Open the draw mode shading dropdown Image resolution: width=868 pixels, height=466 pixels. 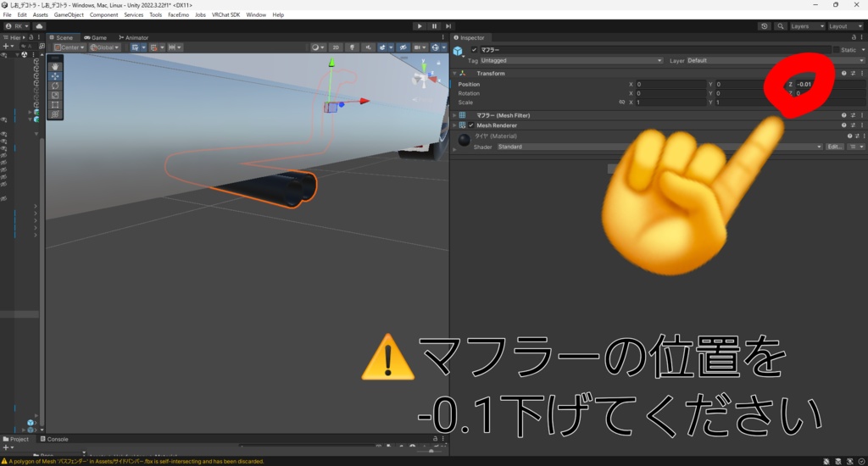tap(317, 47)
